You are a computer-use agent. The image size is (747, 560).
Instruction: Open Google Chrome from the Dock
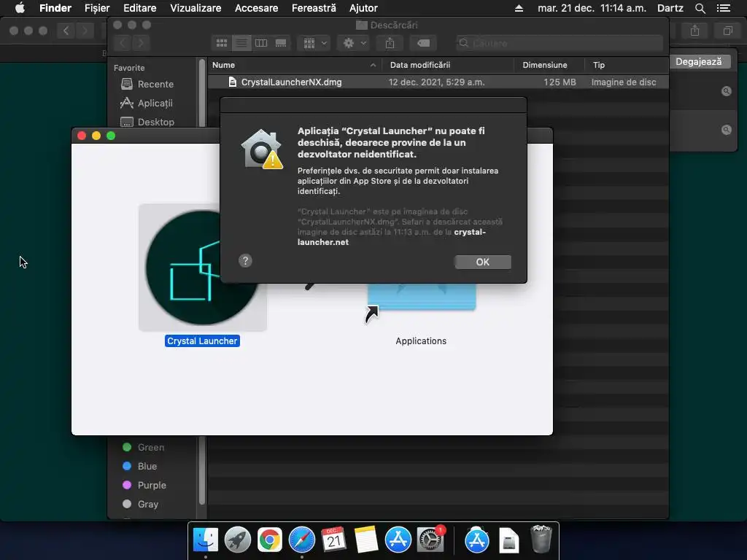pyautogui.click(x=270, y=540)
